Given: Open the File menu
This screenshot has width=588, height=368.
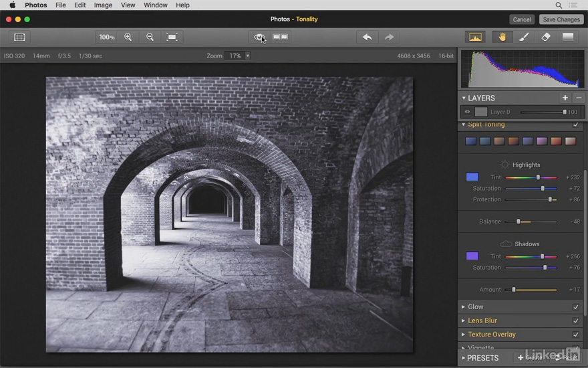Looking at the screenshot, I should [x=60, y=5].
